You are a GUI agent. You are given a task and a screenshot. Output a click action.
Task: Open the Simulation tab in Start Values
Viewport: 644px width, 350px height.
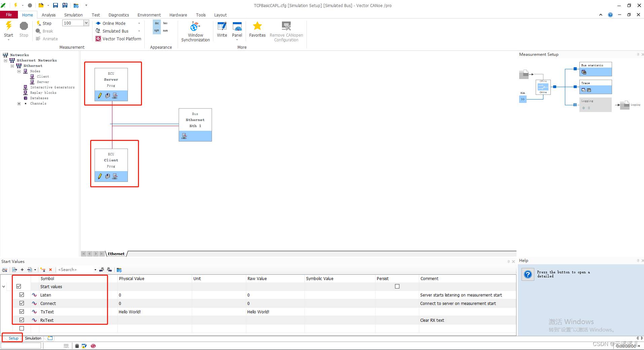pyautogui.click(x=33, y=338)
